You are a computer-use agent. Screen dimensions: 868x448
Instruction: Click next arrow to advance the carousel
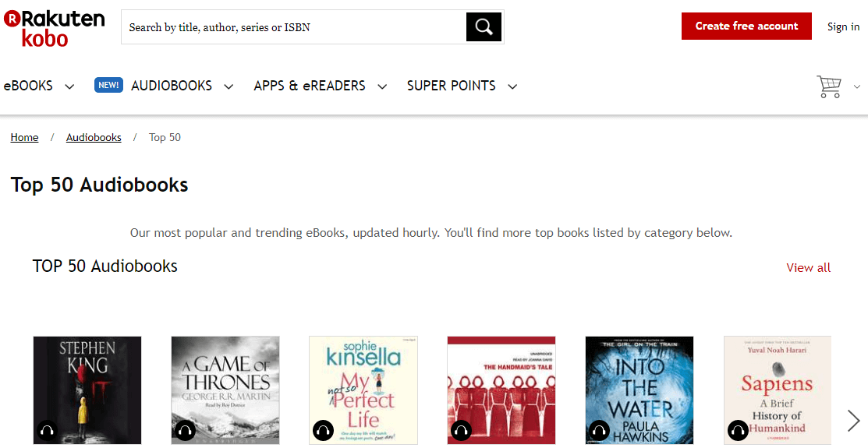(x=853, y=421)
